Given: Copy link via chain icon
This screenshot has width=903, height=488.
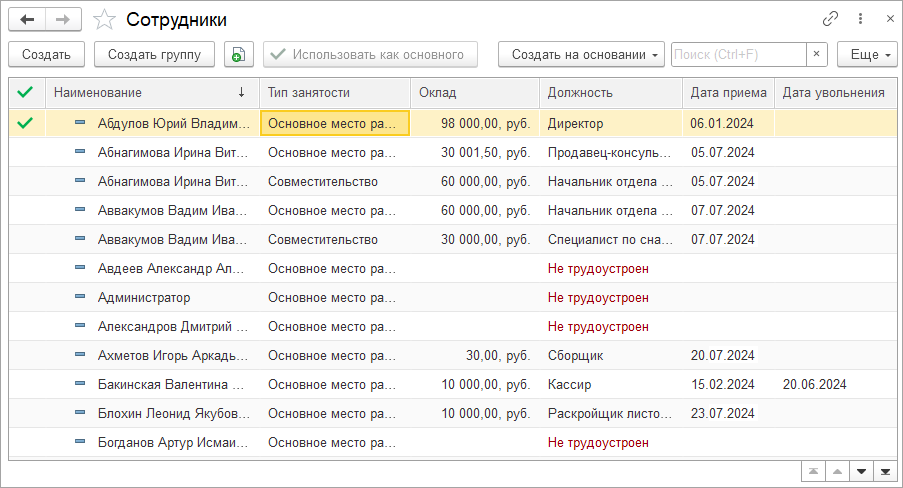Looking at the screenshot, I should [x=830, y=19].
